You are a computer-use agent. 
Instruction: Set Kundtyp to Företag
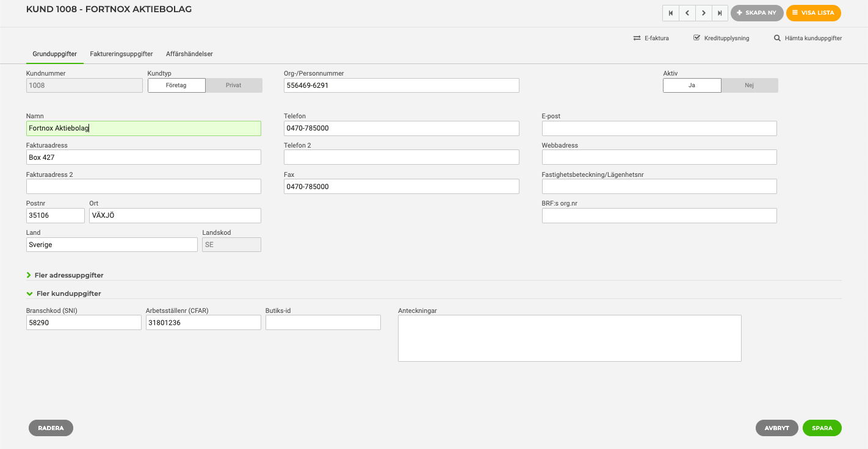tap(176, 85)
